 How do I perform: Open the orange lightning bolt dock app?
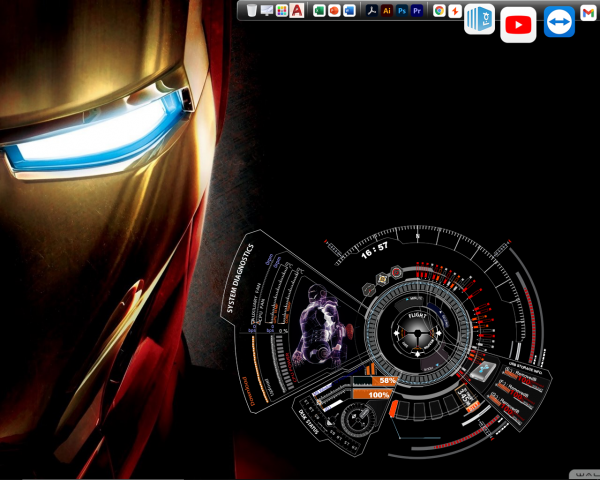tap(455, 11)
